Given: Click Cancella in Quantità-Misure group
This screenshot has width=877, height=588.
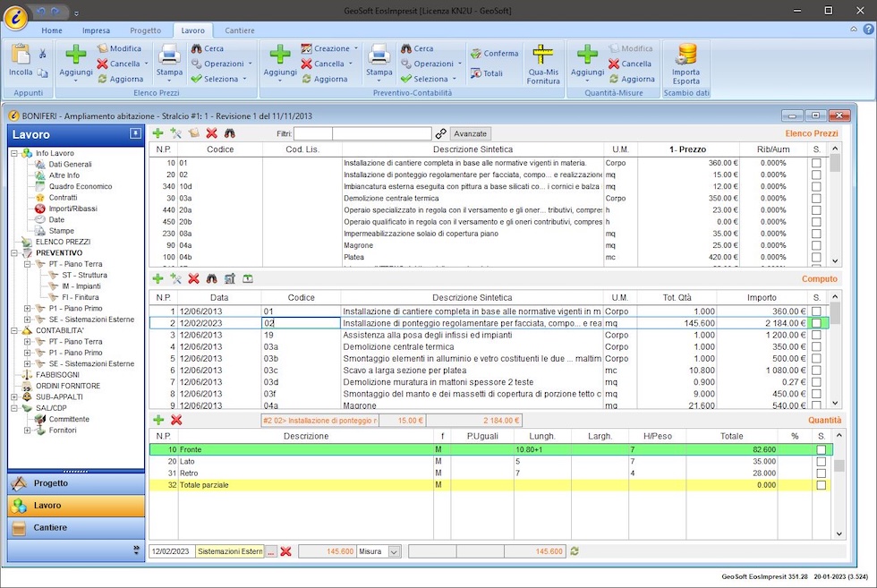Looking at the screenshot, I should pyautogui.click(x=630, y=64).
